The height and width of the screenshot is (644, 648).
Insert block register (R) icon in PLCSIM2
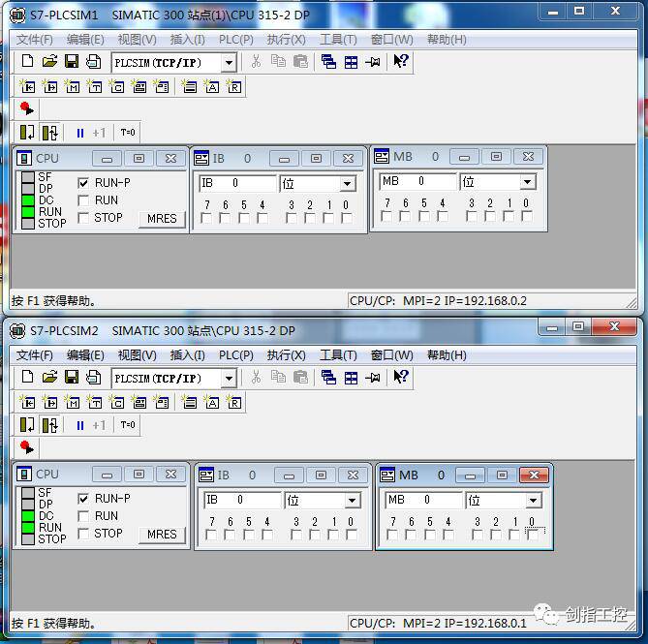234,402
